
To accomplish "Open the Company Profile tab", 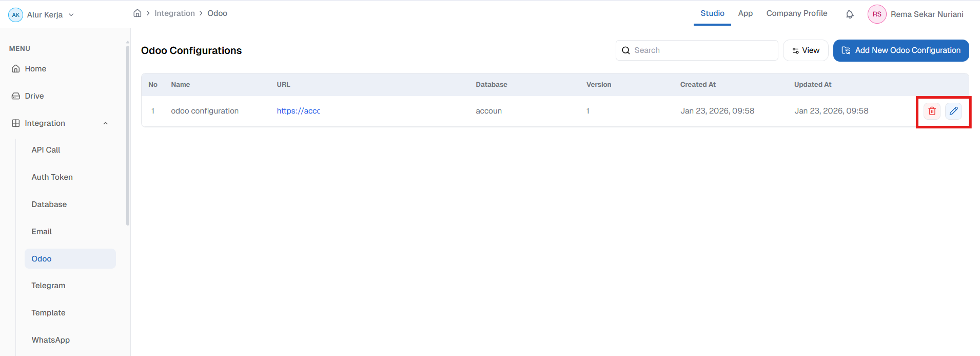I will (796, 13).
